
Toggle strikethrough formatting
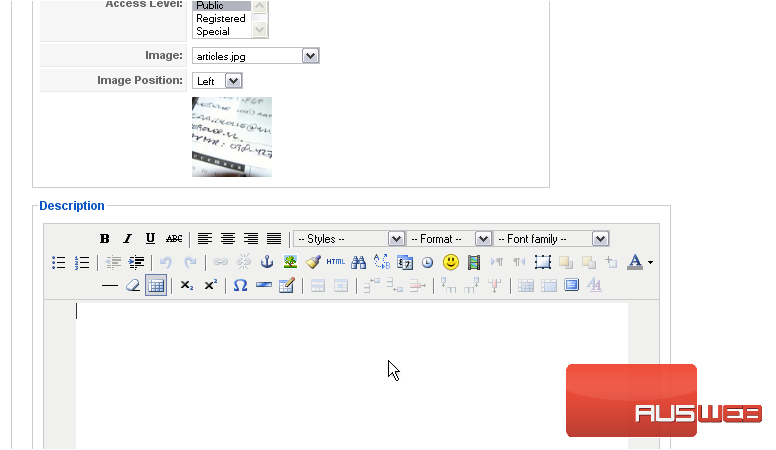click(x=174, y=239)
